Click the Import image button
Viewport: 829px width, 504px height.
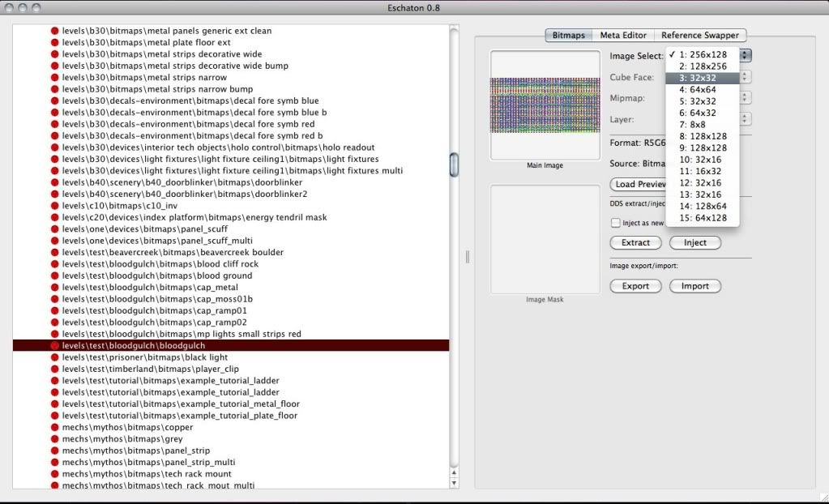coord(694,285)
